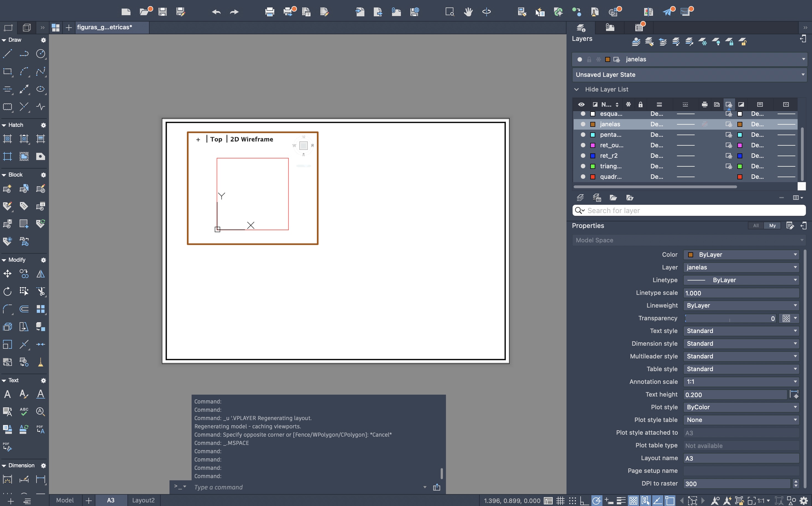
Task: Click the Print icon in top toolbar
Action: click(270, 12)
